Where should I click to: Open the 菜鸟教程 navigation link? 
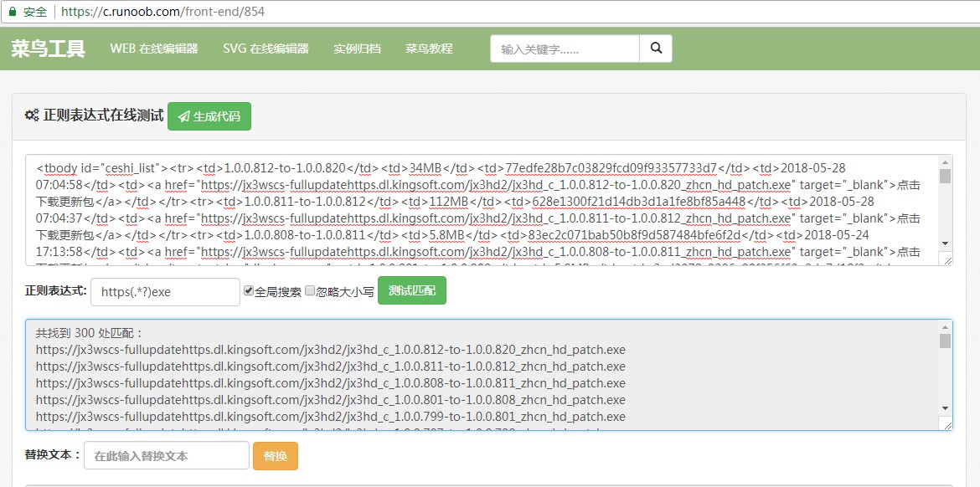coord(429,49)
